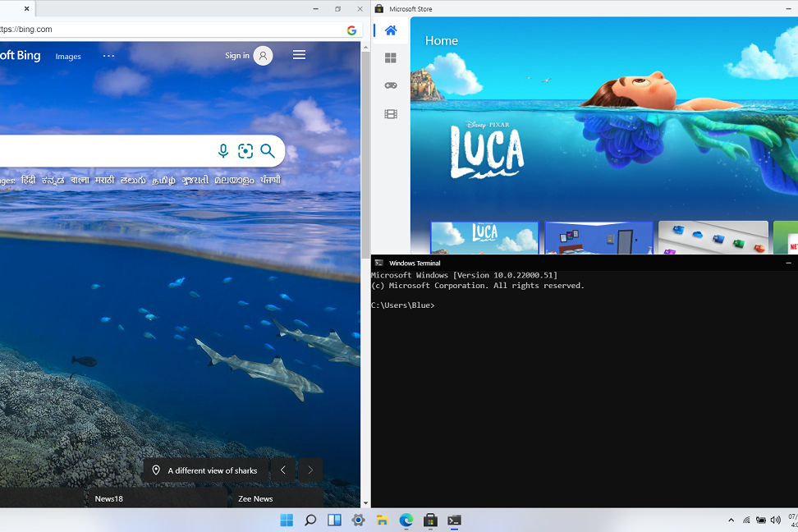The height and width of the screenshot is (532, 798).
Task: Switch Bing language to मराठी
Action: 105,181
